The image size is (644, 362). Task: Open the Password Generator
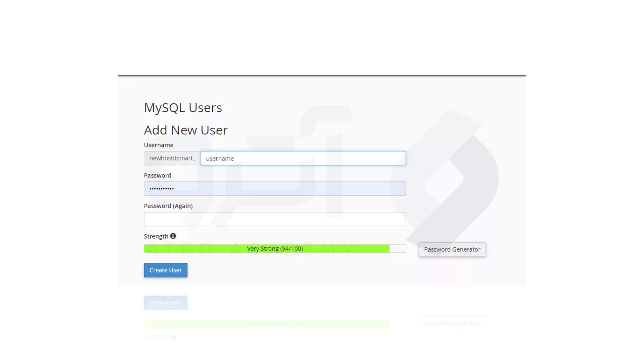pyautogui.click(x=452, y=249)
